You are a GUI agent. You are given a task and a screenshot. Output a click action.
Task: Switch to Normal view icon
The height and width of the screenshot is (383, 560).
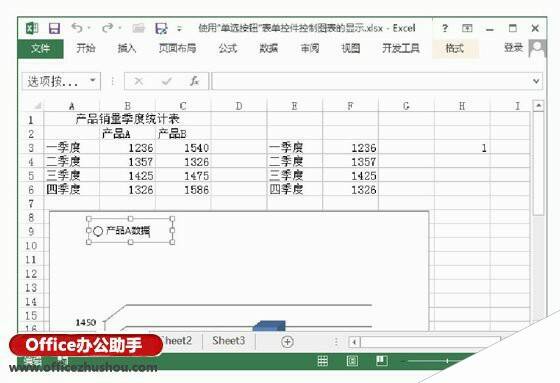coord(322,361)
